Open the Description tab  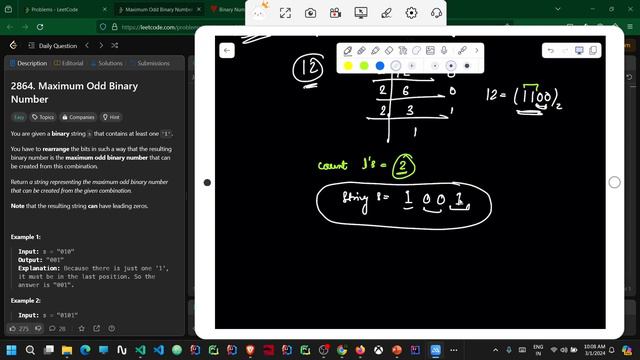29,63
